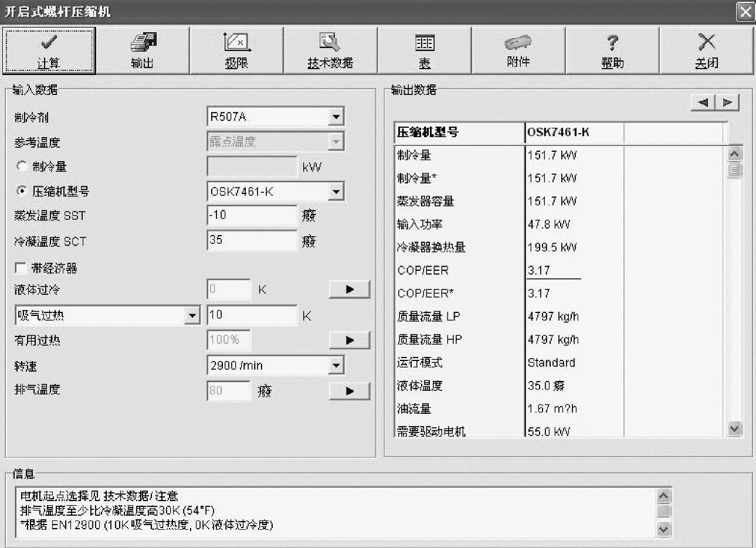Click the 液体过冷 K input field
The height and width of the screenshot is (548, 756).
coord(229,290)
